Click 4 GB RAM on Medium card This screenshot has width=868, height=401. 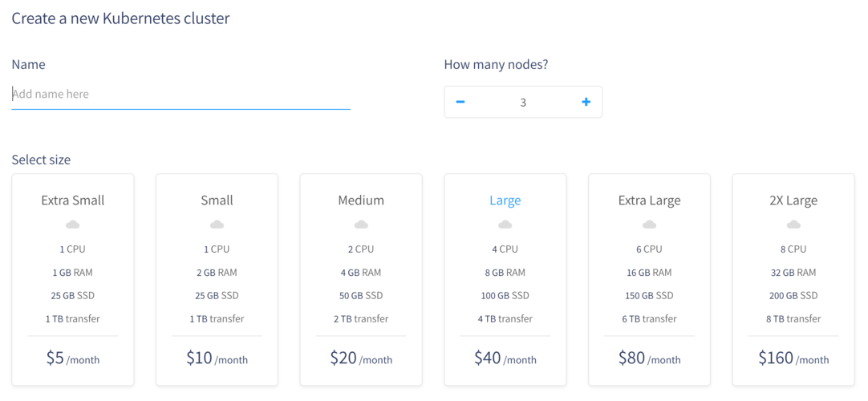pos(361,272)
